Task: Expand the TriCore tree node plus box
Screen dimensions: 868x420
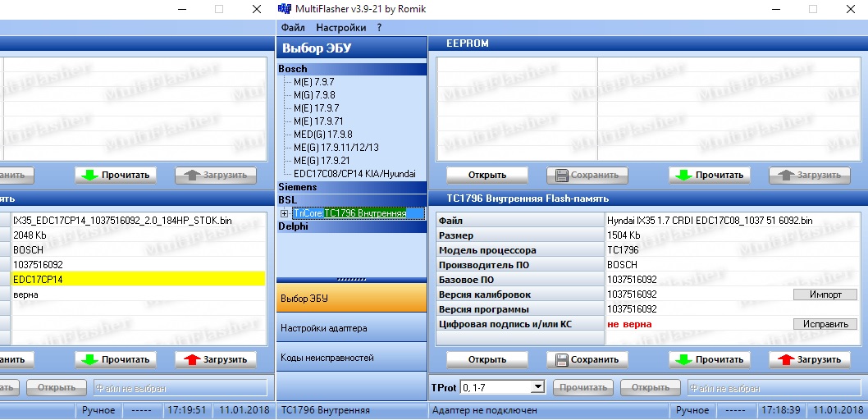Action: (x=284, y=213)
